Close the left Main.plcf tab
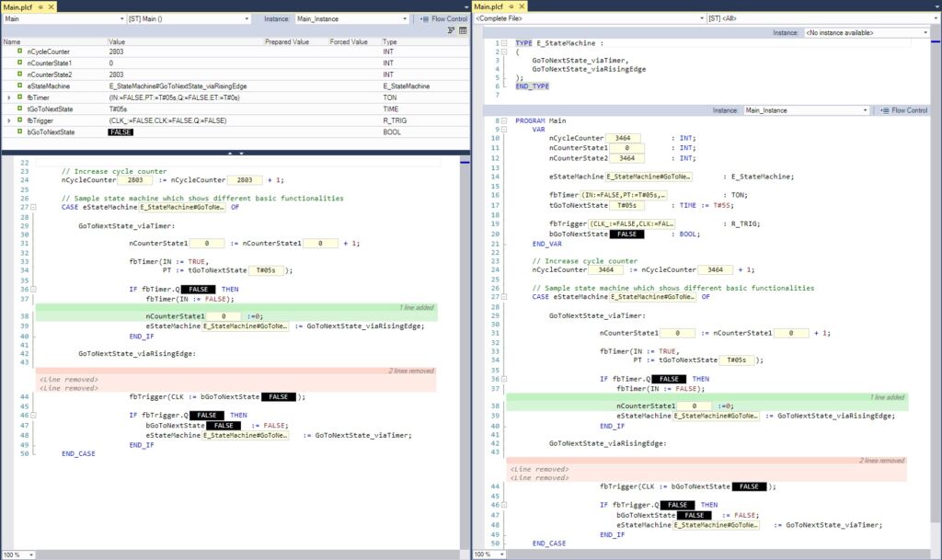 coord(52,6)
